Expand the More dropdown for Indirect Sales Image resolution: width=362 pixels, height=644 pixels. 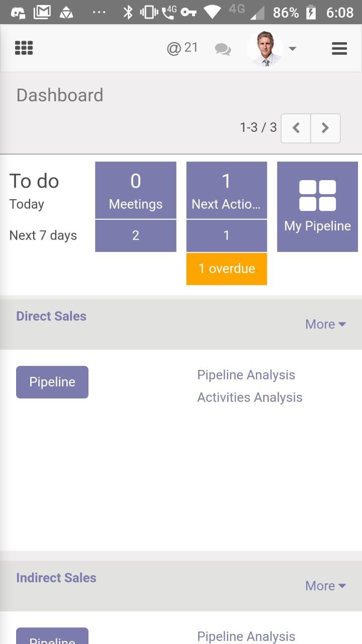click(x=325, y=586)
